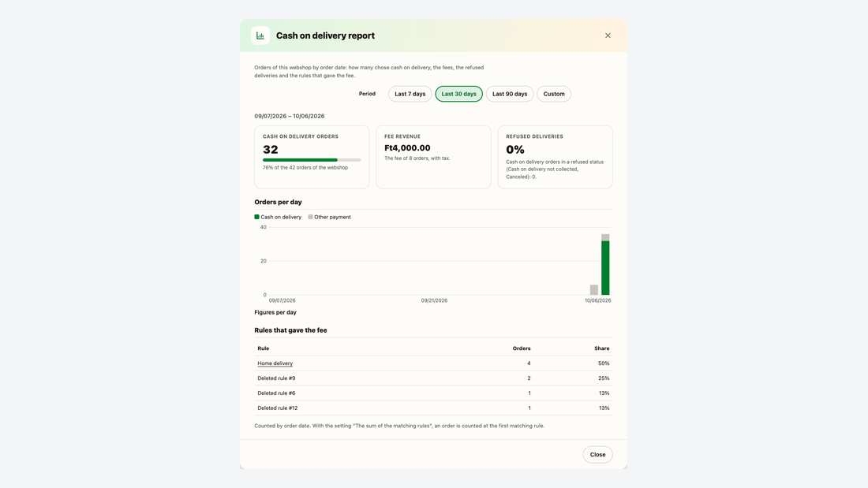Screen dimensions: 868x488
Task: Click the gray Other payment legend swatch
Action: tap(311, 217)
